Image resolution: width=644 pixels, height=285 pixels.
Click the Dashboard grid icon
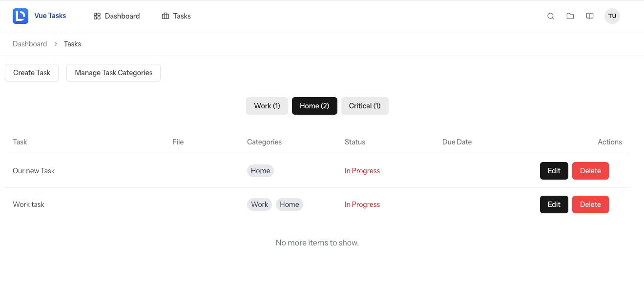97,16
